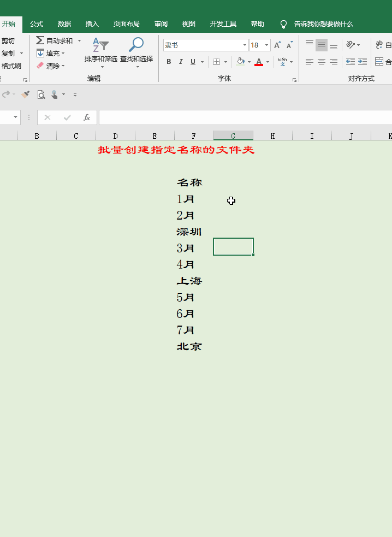Select the cell containing 上海
The height and width of the screenshot is (537, 392).
[x=194, y=281]
